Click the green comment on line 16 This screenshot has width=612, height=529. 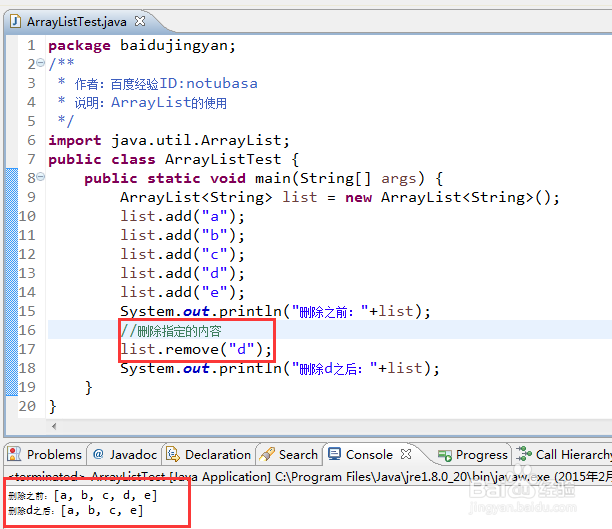(171, 331)
